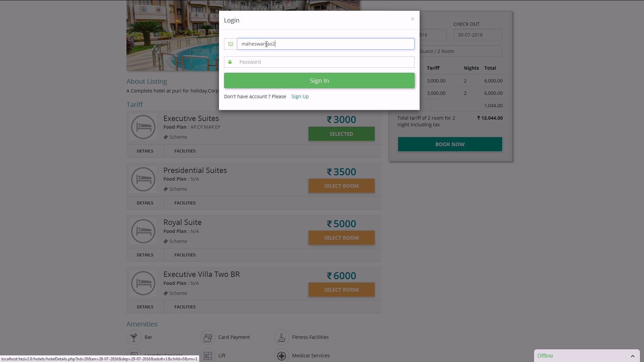Image resolution: width=644 pixels, height=362 pixels.
Task: Click the lock icon beside the password field
Action: (x=230, y=62)
